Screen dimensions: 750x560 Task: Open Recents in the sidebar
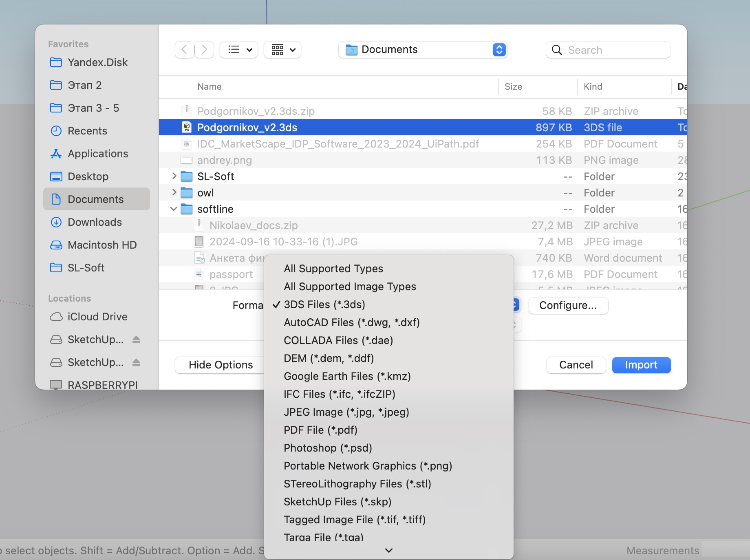coord(87,131)
